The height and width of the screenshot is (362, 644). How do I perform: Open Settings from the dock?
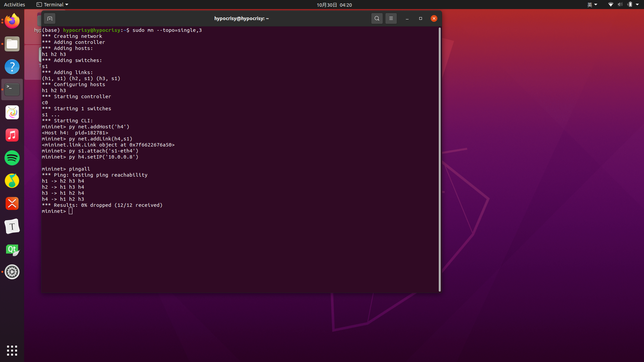[12, 272]
